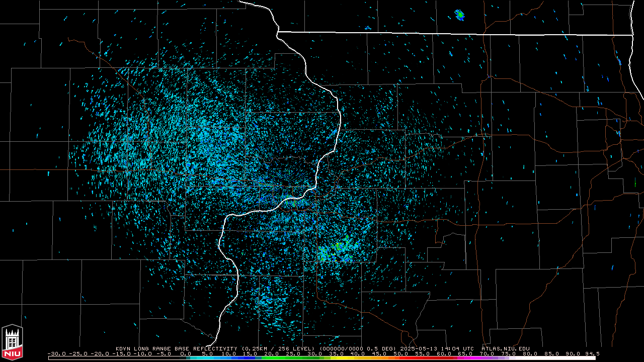Click the green section of the reflectivity color bar
Screen dimensions: 644x362
click(297, 358)
